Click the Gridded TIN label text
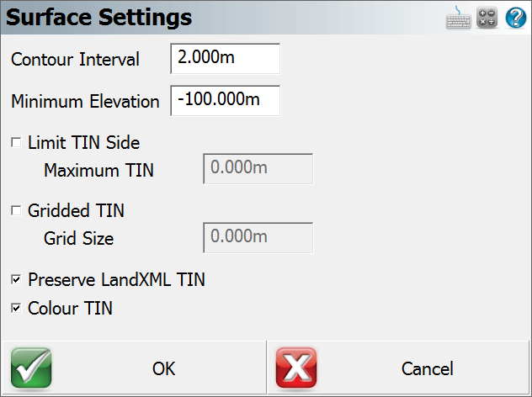532x397 pixels. coord(76,210)
